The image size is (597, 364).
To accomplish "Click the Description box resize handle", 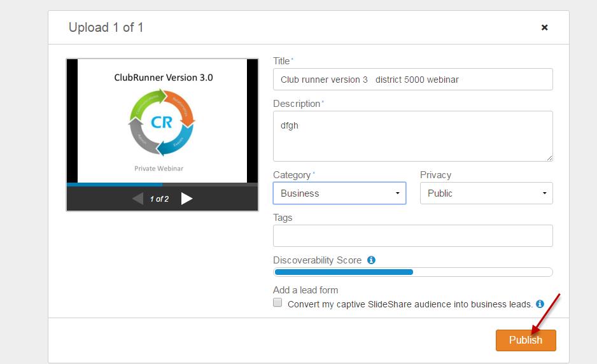I will (x=549, y=157).
